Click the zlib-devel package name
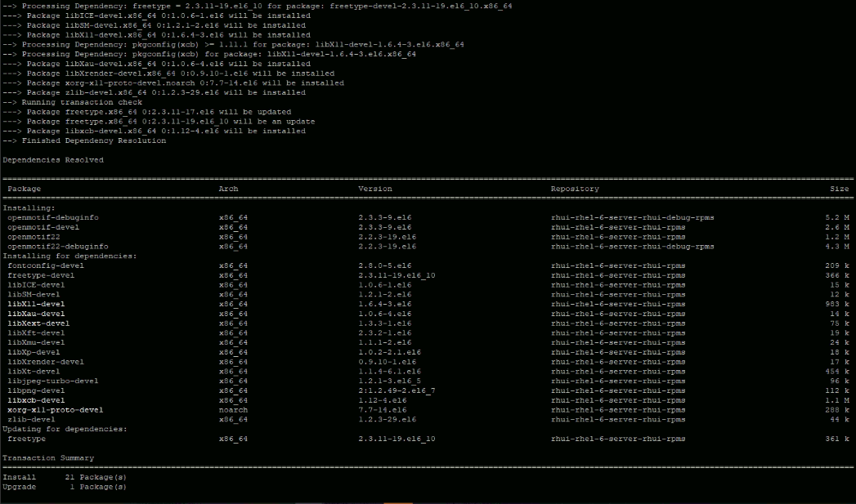Screen dimensions: 856x504 [31, 419]
